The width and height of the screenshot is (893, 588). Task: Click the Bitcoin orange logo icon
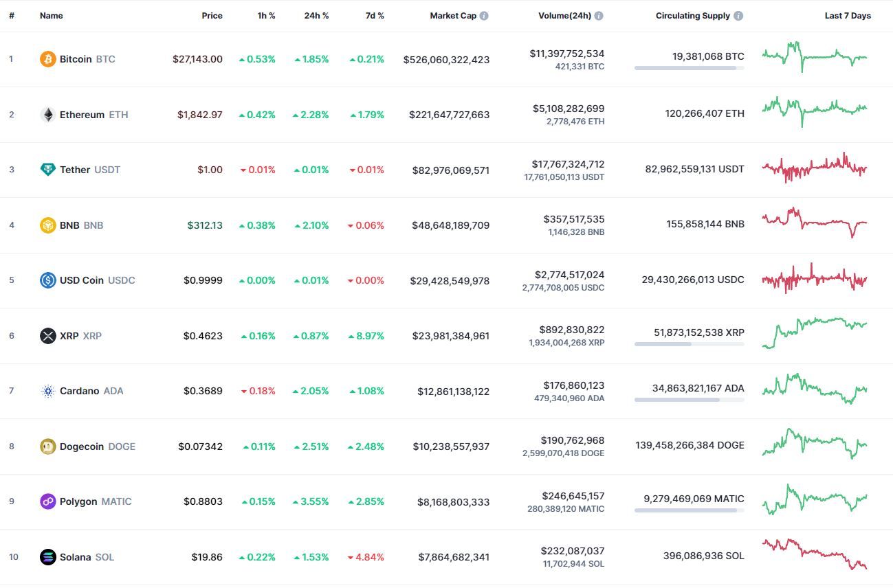click(47, 59)
